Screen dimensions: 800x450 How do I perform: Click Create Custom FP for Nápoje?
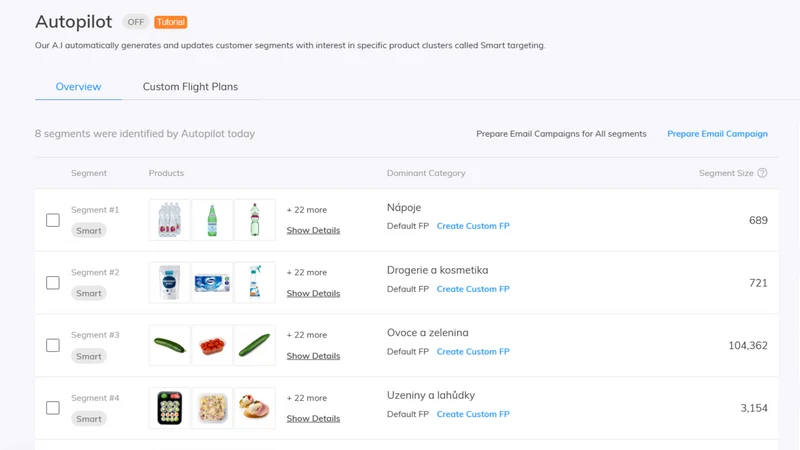(x=473, y=226)
